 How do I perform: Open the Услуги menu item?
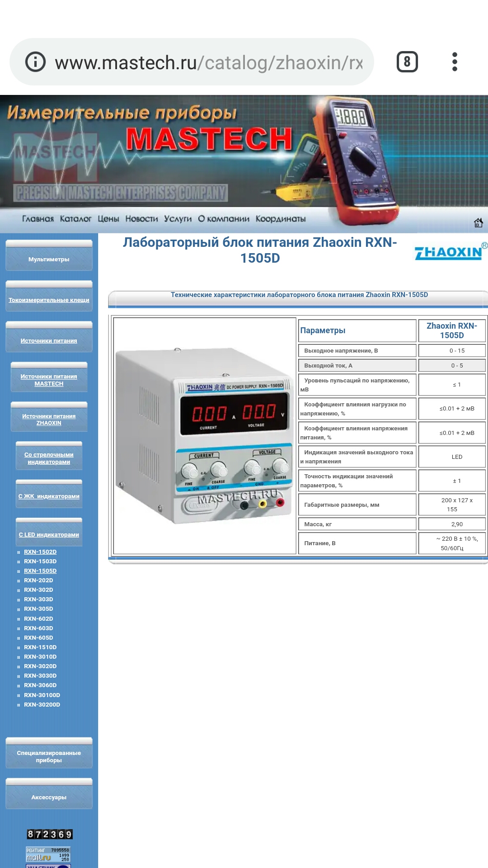click(178, 219)
